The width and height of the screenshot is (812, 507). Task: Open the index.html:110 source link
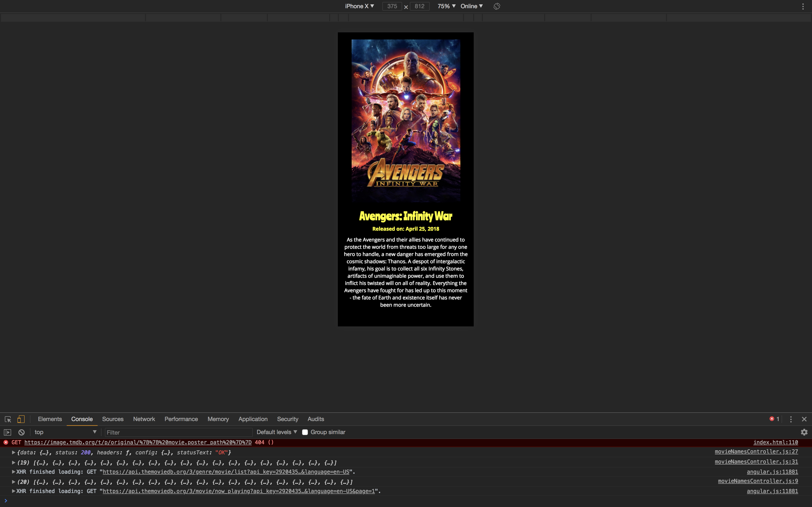click(776, 442)
